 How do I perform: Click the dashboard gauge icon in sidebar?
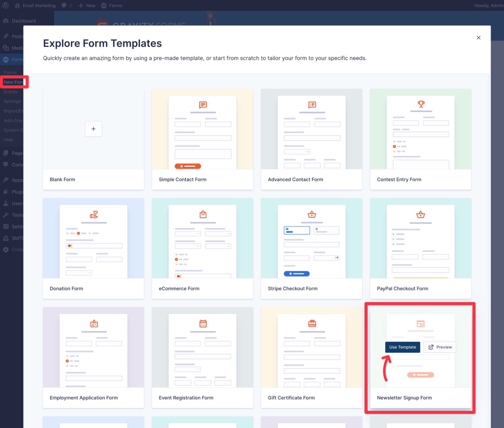pyautogui.click(x=6, y=21)
